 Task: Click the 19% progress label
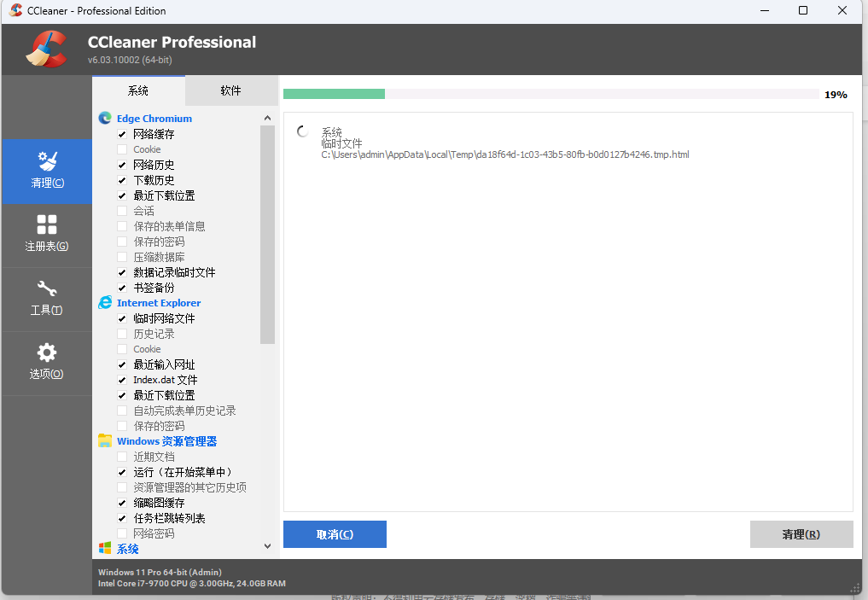[x=836, y=95]
